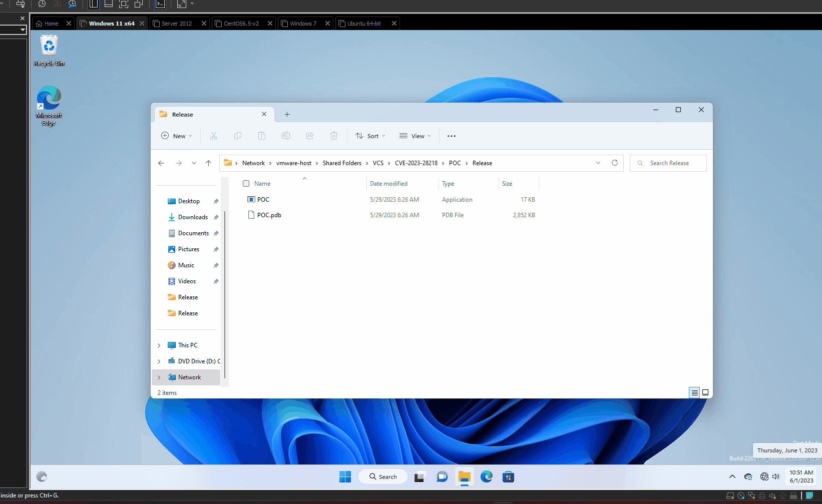Click VMware console view icon
The height and width of the screenshot is (504, 822).
[160, 4]
